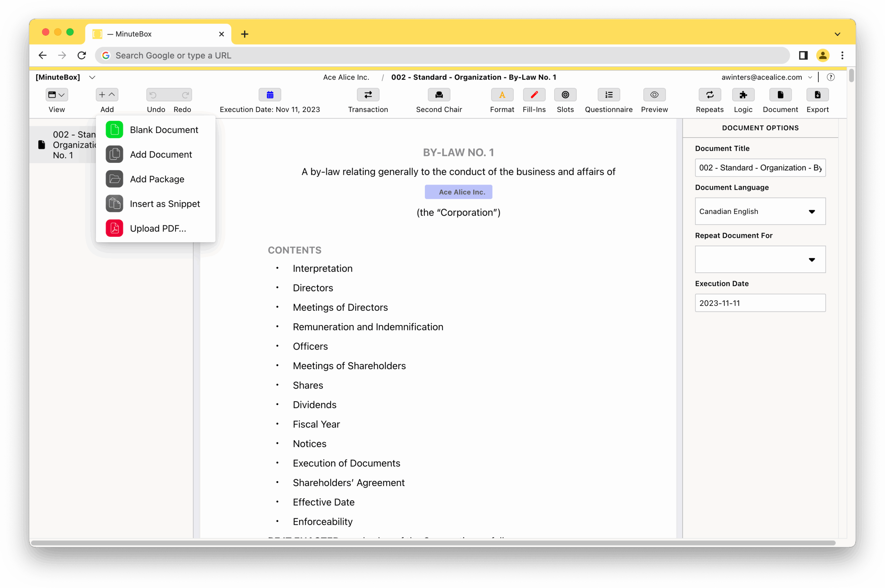The width and height of the screenshot is (885, 588).
Task: Choose Blank Document from the Add menu
Action: coord(164,130)
